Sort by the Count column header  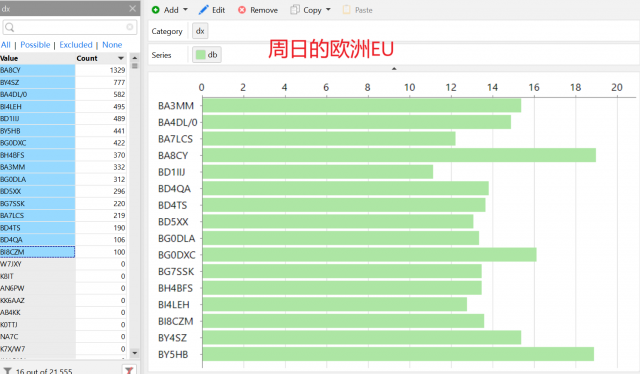87,58
